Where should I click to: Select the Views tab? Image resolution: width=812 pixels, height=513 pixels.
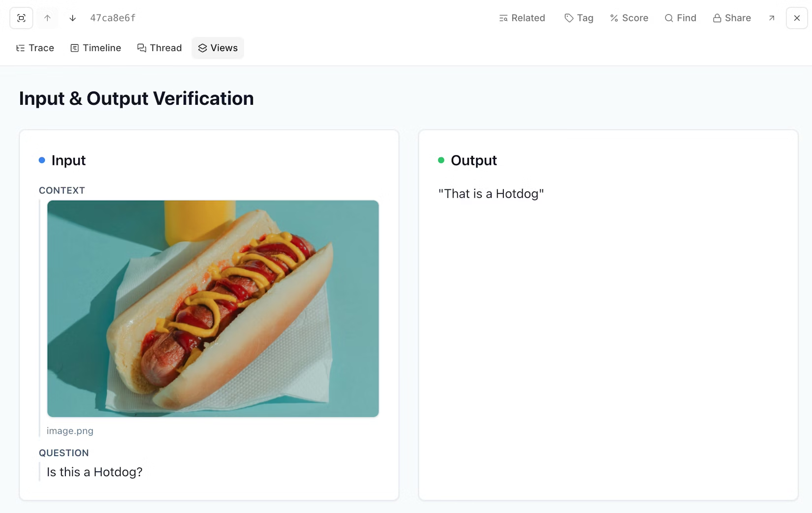tap(218, 48)
